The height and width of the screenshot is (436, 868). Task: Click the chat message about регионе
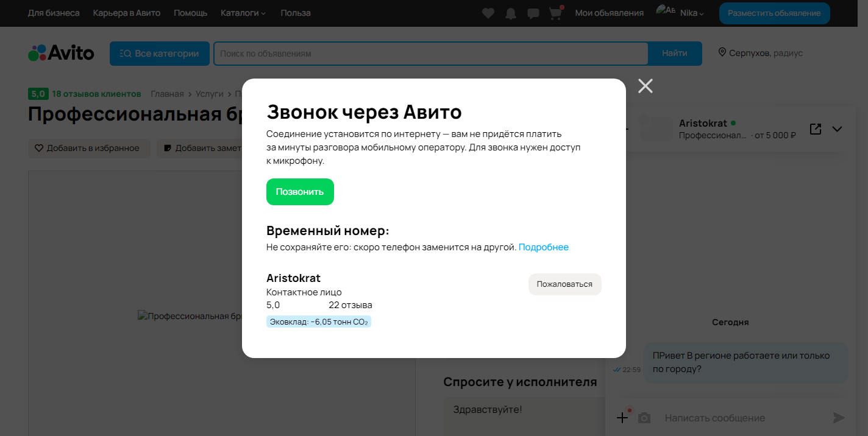(745, 363)
